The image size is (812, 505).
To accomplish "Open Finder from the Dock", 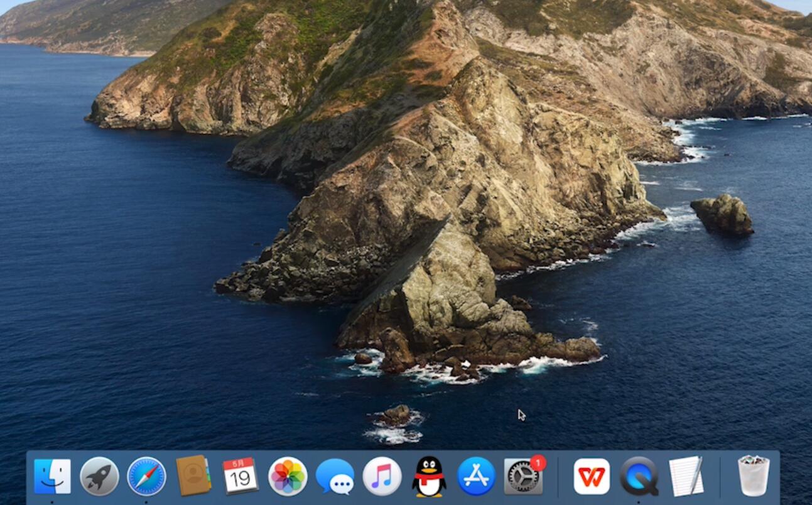I will [52, 476].
